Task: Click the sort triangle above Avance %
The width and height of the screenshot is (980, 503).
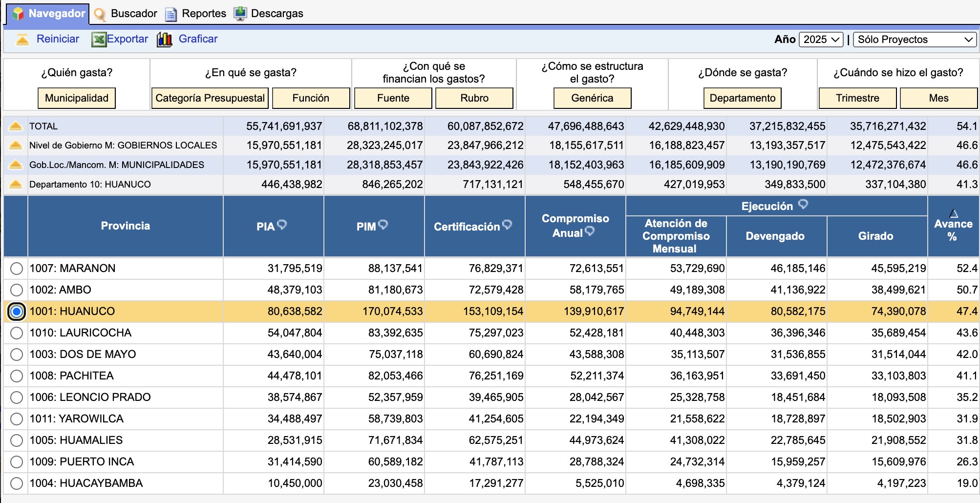Action: pos(953,213)
